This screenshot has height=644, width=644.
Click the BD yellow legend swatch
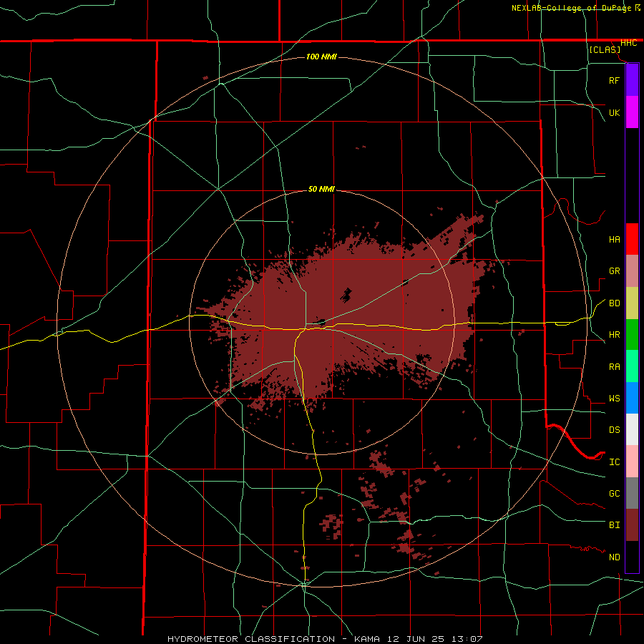[632, 303]
